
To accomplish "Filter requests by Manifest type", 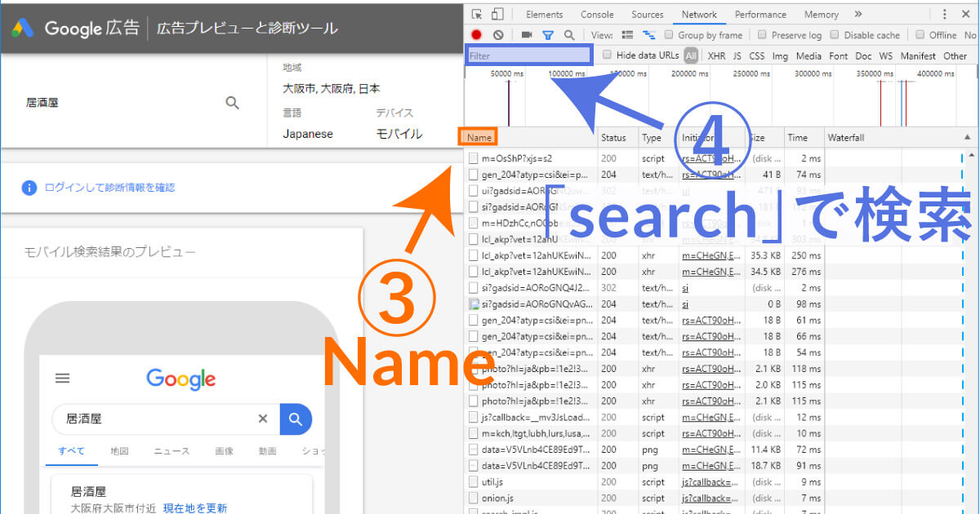I will 919,56.
